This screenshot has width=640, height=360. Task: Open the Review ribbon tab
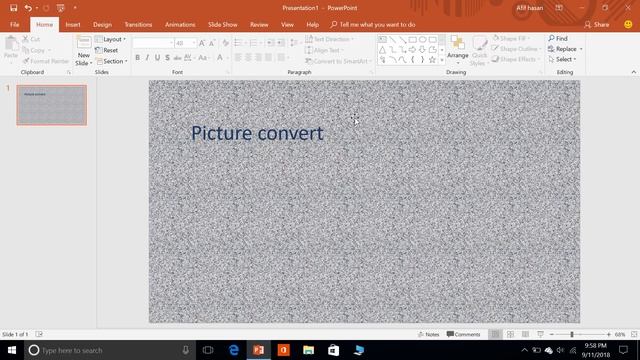[259, 24]
